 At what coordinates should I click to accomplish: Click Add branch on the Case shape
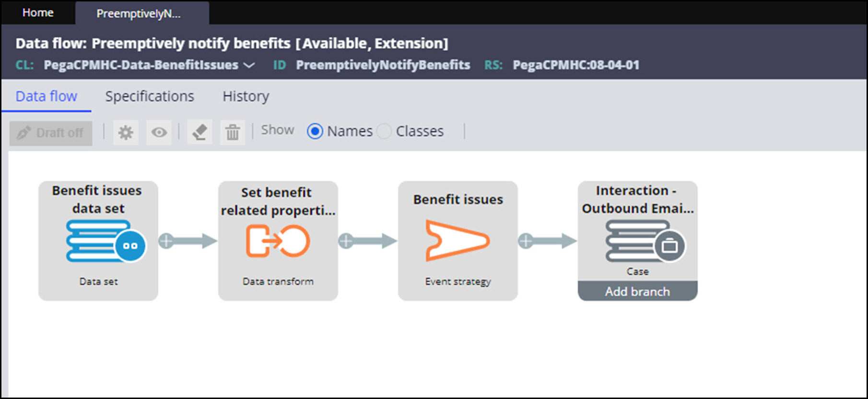(637, 291)
